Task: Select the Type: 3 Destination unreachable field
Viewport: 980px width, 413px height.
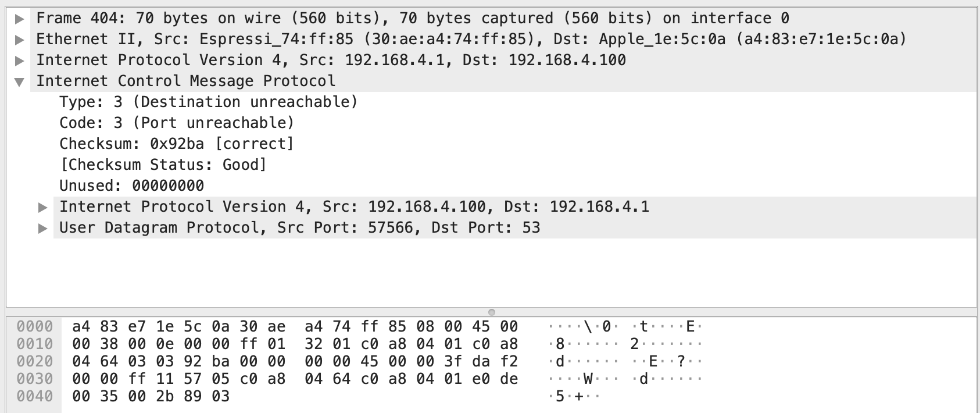Action: click(208, 102)
